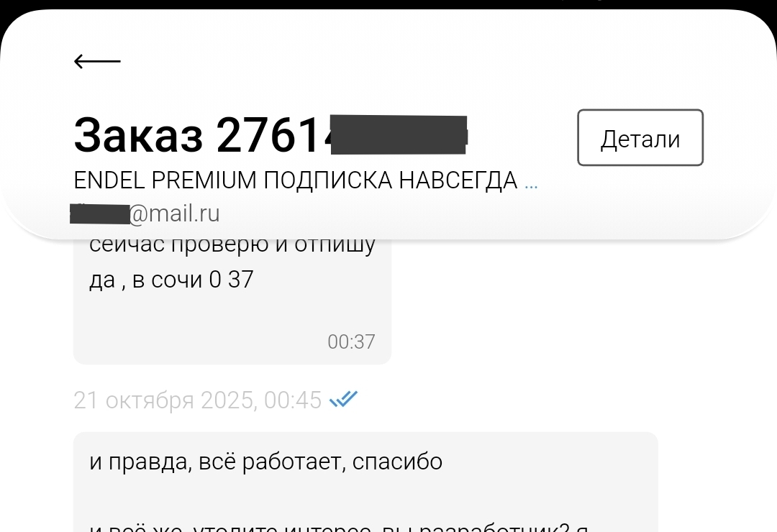Tap the redacted email username block
The height and width of the screenshot is (532, 777).
coord(99,214)
